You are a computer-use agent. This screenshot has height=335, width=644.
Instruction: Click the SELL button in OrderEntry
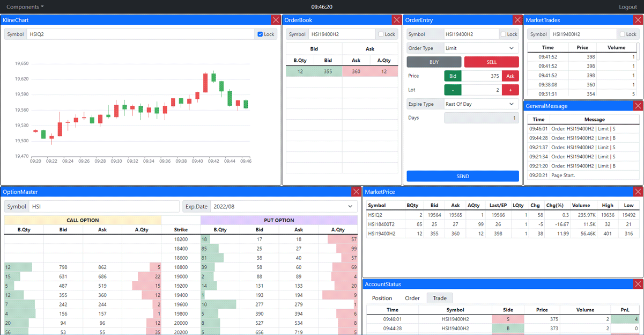tap(491, 62)
